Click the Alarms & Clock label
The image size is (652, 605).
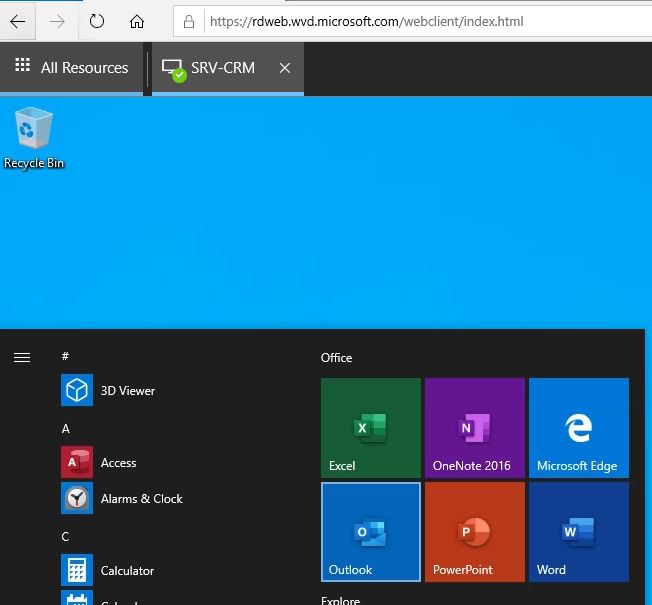142,499
